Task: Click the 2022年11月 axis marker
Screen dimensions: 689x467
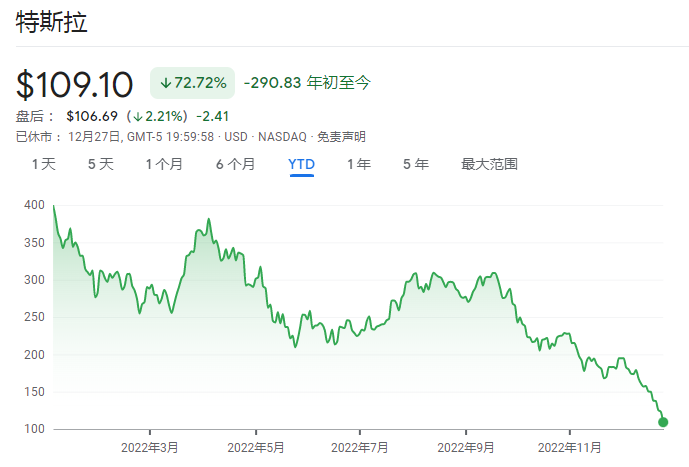Action: [569, 448]
